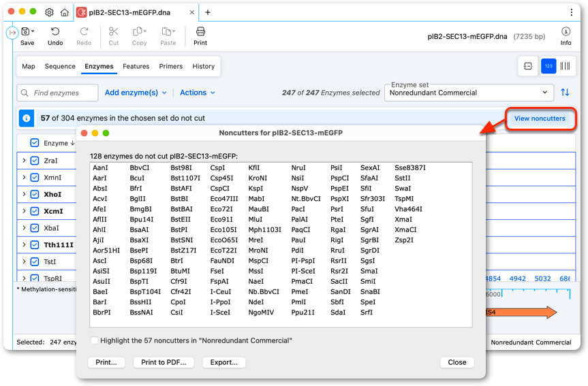This screenshot has height=386, width=588.
Task: Click the cut position 5032 link
Action: click(542, 278)
